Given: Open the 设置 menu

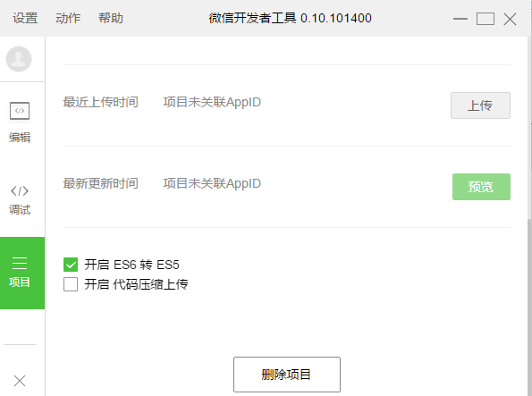Looking at the screenshot, I should 25,18.
